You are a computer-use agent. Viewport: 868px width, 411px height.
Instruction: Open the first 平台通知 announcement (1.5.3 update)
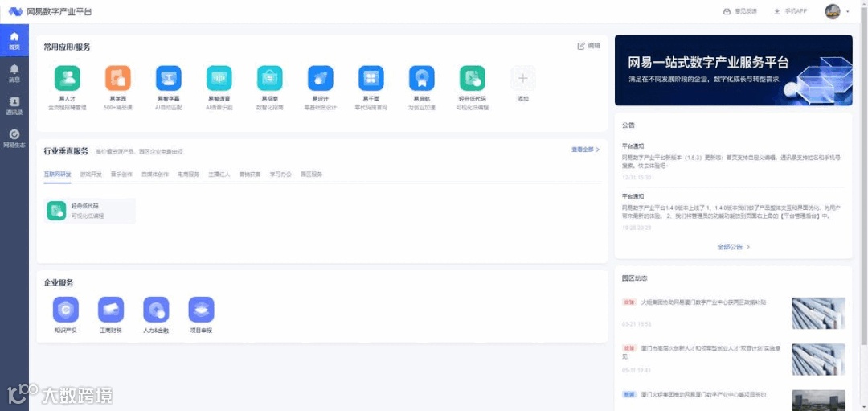733,162
